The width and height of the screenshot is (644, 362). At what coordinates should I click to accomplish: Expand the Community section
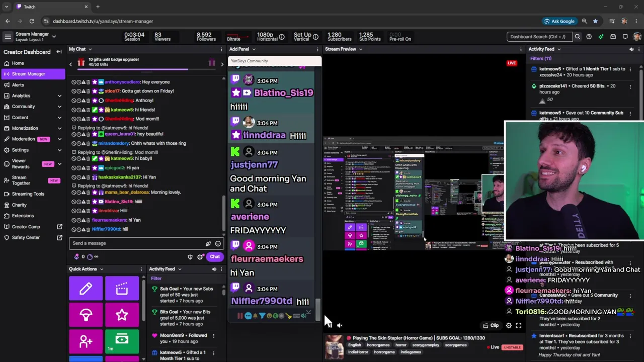(x=33, y=107)
